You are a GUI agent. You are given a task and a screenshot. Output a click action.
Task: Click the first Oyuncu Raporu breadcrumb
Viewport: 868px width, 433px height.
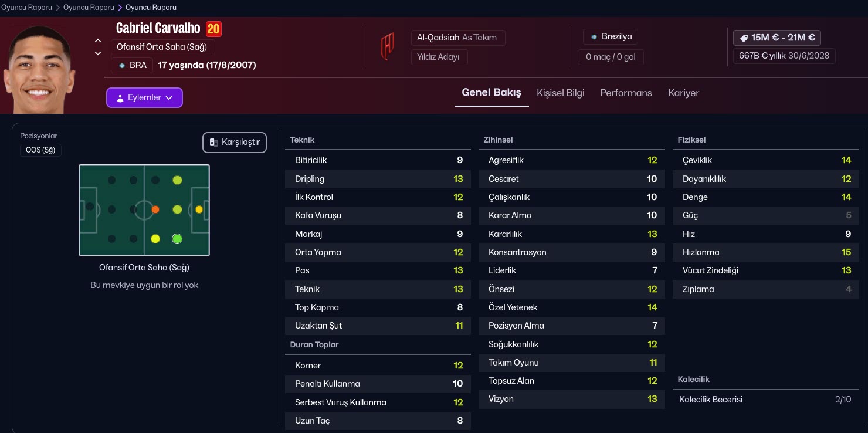[26, 8]
